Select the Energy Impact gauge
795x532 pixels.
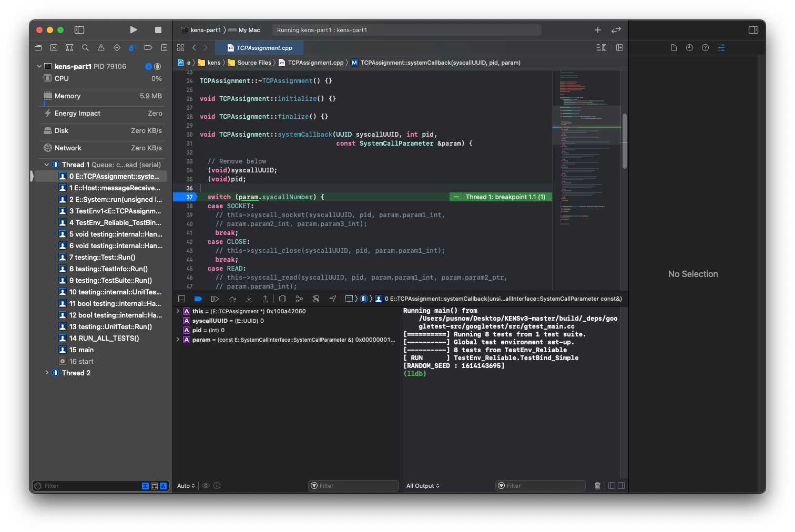(103, 113)
